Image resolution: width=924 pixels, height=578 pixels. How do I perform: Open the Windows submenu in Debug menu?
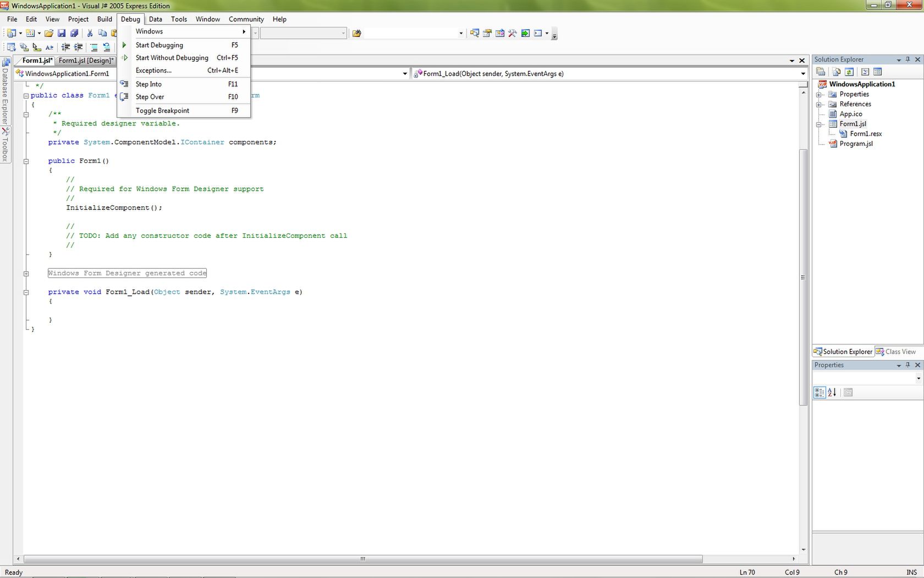pos(184,31)
